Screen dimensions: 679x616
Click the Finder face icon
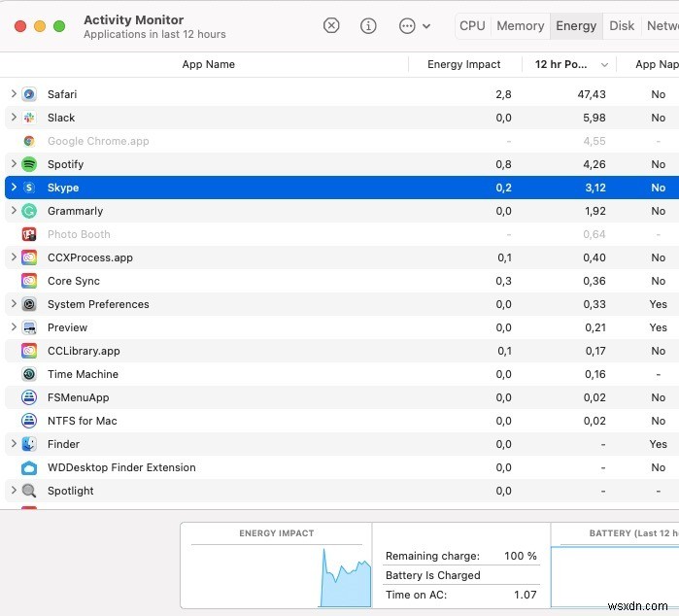pos(29,444)
